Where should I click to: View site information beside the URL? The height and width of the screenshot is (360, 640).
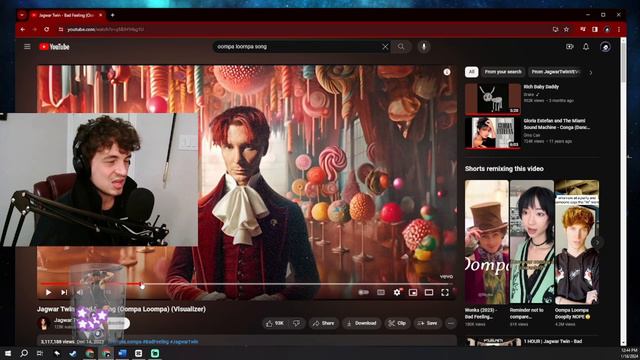coord(61,29)
